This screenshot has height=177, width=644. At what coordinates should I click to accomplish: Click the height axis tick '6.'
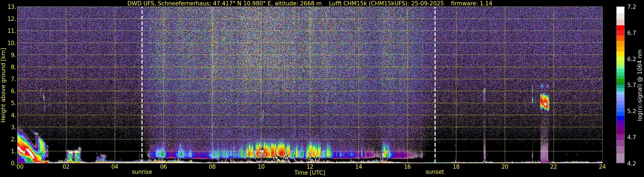[x=13, y=91]
